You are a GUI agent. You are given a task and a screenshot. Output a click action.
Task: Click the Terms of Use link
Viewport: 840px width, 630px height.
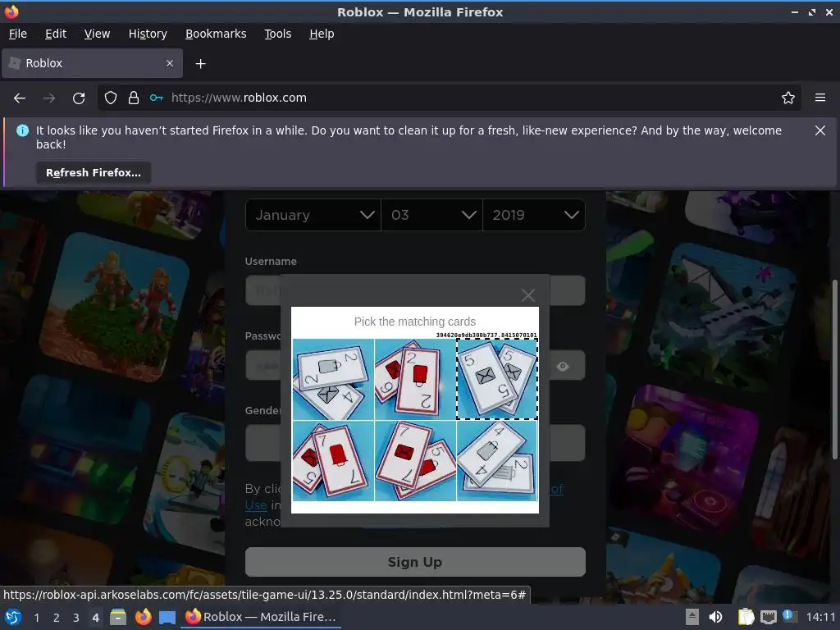[256, 505]
